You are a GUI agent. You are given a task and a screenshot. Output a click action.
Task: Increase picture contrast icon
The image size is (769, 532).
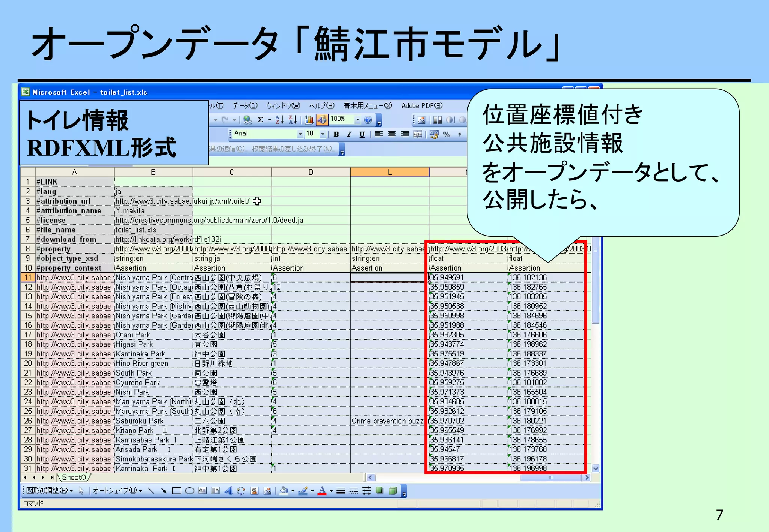click(x=450, y=120)
